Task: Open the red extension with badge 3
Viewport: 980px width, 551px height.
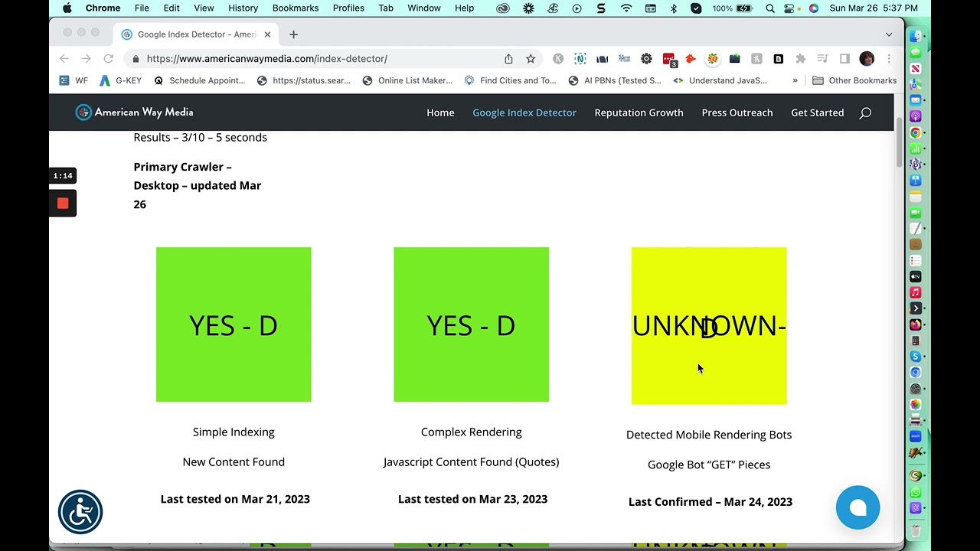Action: pos(669,59)
